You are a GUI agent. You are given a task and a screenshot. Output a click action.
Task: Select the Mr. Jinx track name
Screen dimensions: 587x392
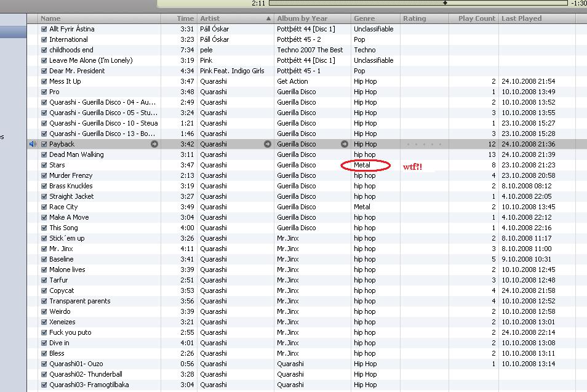[x=61, y=249]
